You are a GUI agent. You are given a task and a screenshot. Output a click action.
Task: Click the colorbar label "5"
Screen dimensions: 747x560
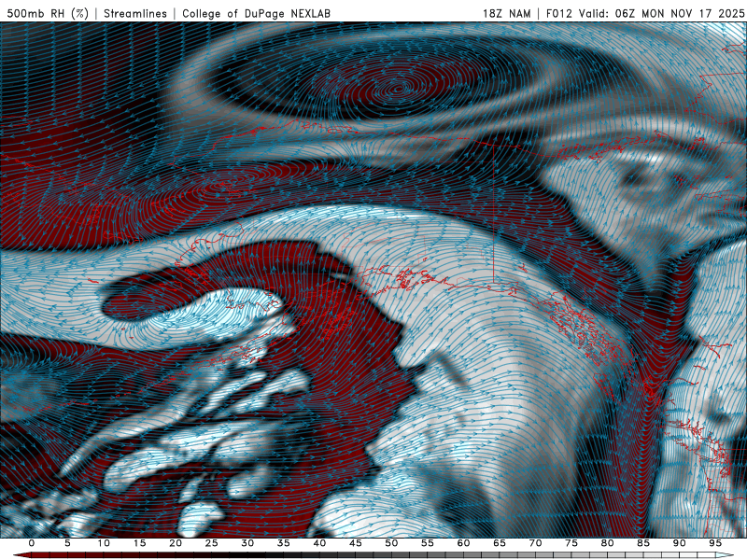tap(67, 543)
